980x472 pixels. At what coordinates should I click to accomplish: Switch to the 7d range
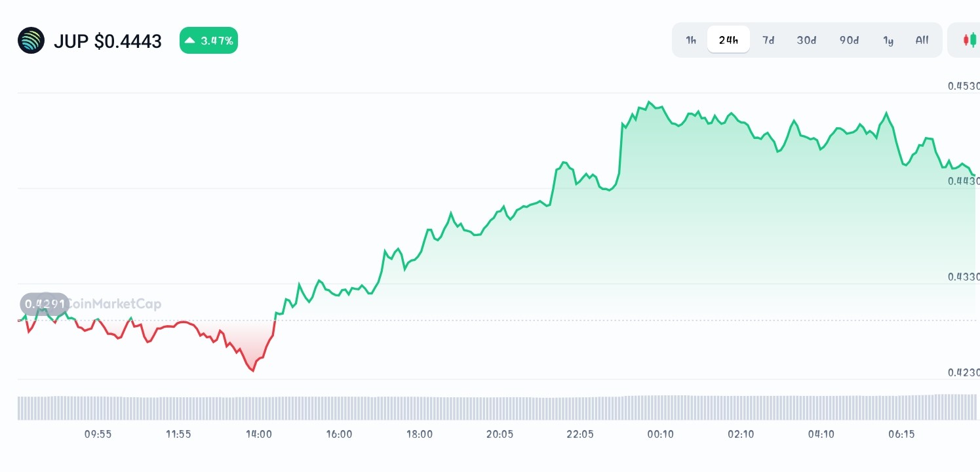768,40
